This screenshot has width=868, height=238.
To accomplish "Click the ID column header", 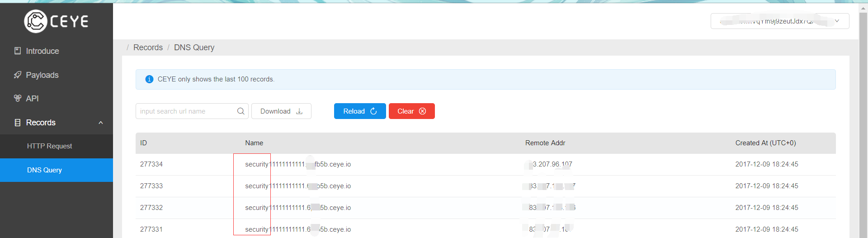I will click(143, 143).
